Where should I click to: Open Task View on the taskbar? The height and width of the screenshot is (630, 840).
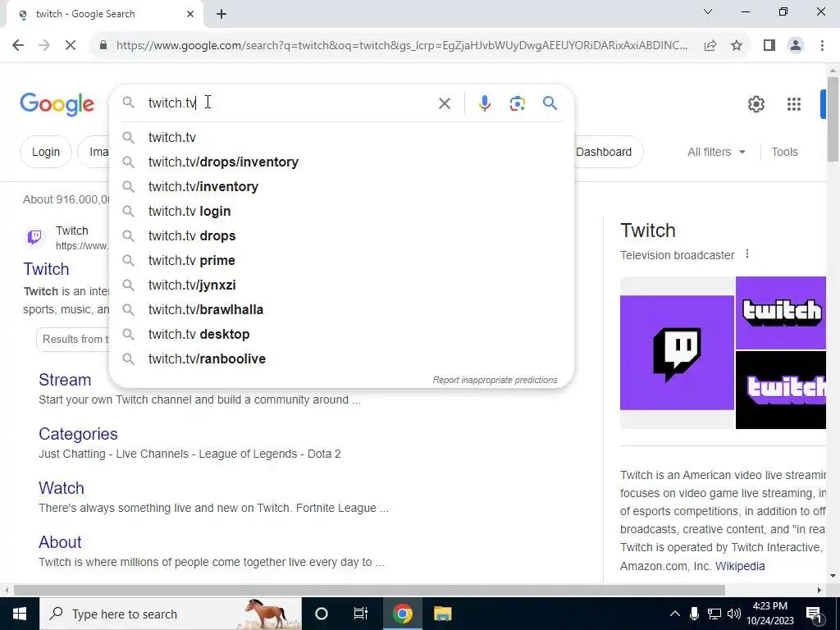coord(361,614)
